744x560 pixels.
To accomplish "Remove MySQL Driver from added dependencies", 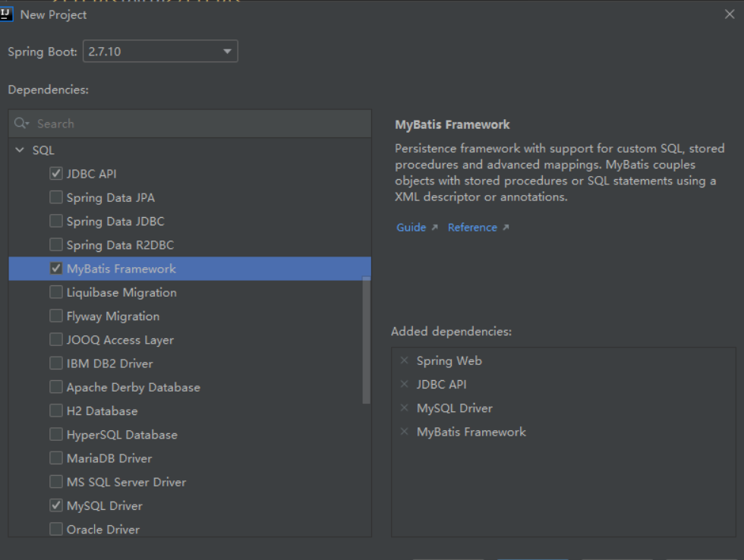I will [404, 408].
